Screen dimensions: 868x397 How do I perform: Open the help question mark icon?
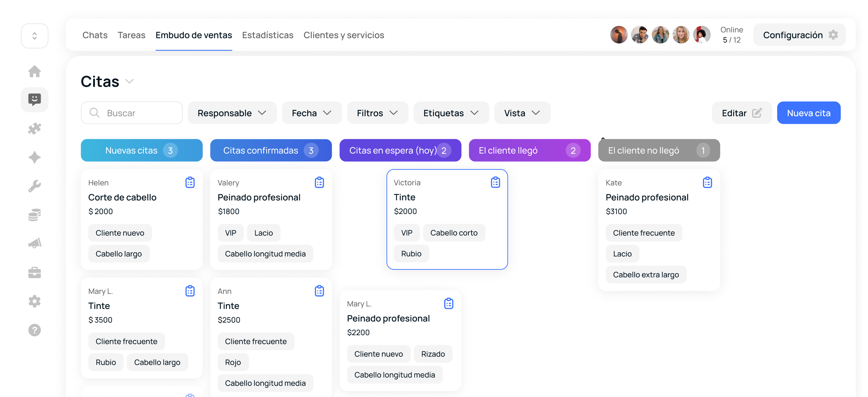pyautogui.click(x=34, y=330)
